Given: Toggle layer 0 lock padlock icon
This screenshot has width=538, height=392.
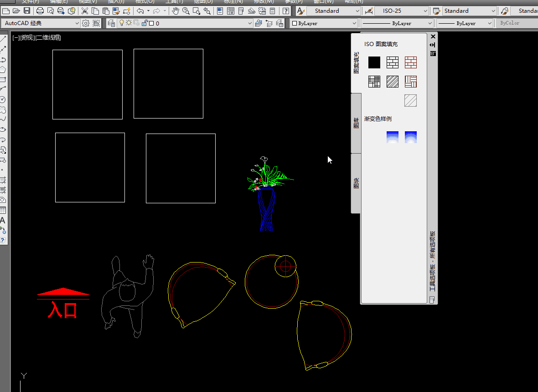Looking at the screenshot, I should point(145,23).
